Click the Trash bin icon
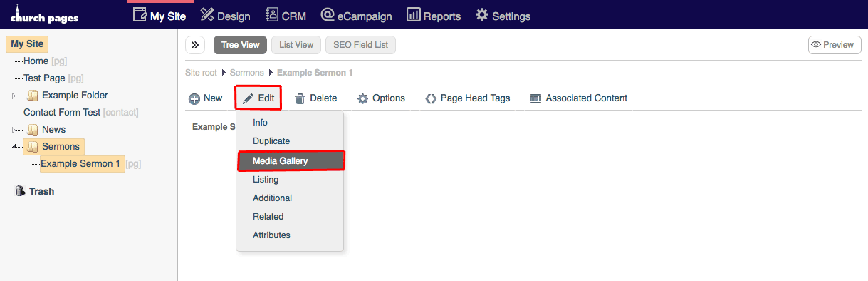The height and width of the screenshot is (281, 868). tap(20, 191)
